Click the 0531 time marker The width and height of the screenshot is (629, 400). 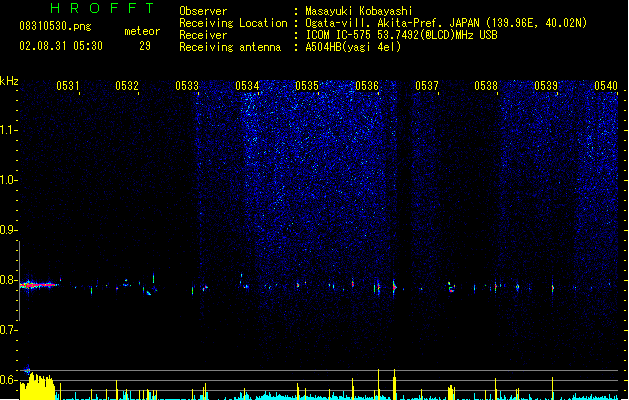coord(68,86)
